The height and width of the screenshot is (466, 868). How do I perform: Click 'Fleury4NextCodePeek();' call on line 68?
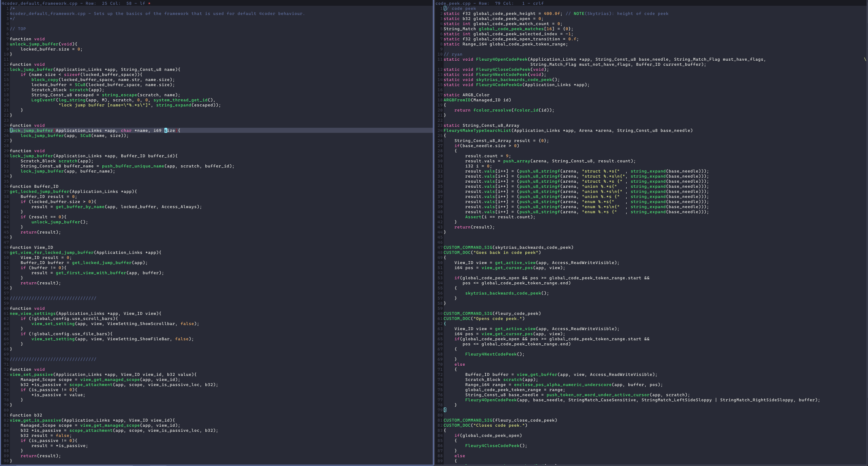point(495,354)
